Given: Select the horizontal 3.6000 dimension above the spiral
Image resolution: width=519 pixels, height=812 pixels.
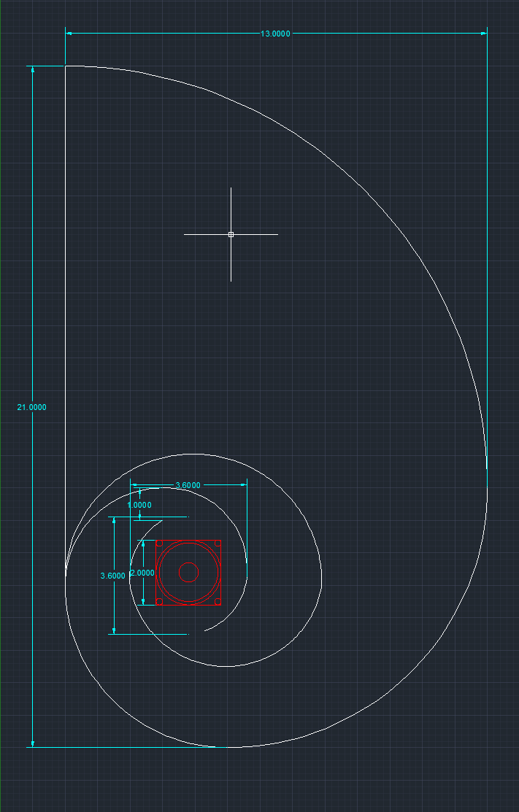Looking at the screenshot, I should pos(188,485).
